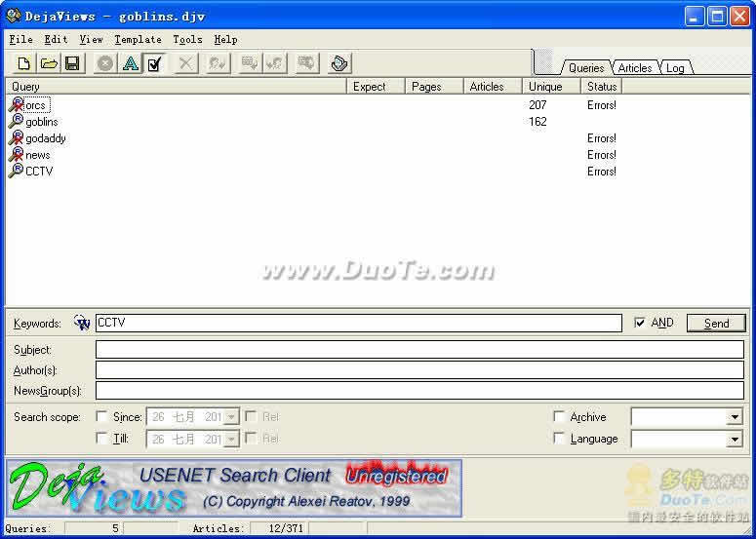Image resolution: width=756 pixels, height=539 pixels.
Task: Click the Save floppy disk icon
Action: coord(72,63)
